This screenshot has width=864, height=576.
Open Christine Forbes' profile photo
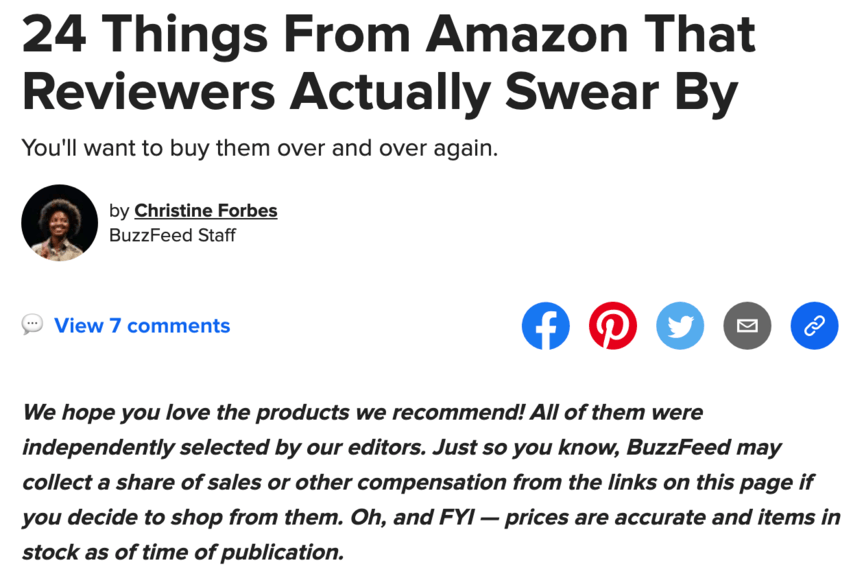(x=59, y=222)
